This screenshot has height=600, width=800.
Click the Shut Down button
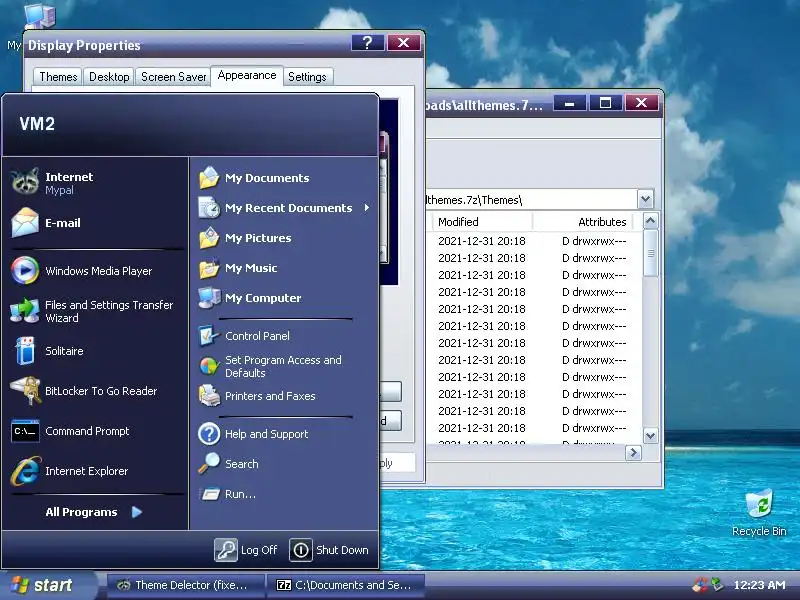(329, 550)
